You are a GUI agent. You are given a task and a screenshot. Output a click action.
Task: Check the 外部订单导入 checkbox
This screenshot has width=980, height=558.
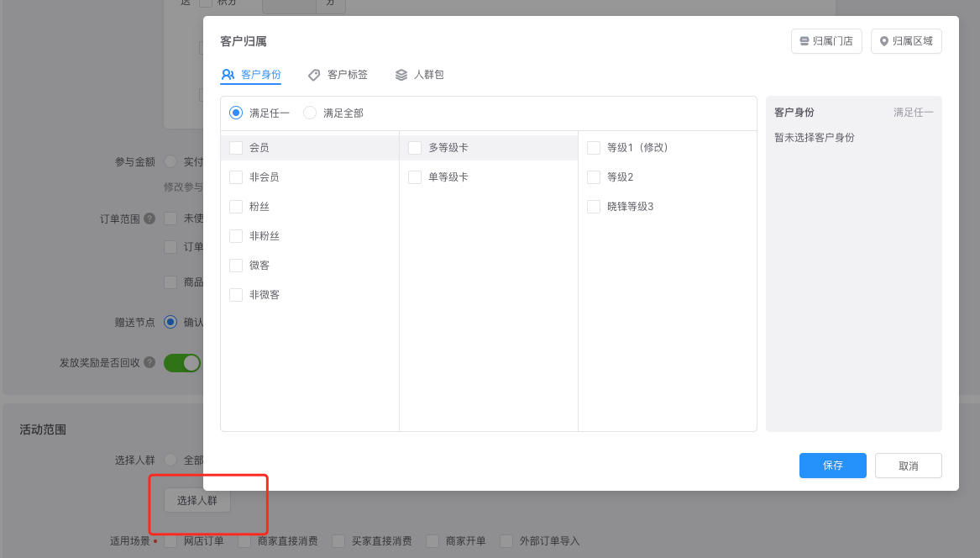(506, 541)
